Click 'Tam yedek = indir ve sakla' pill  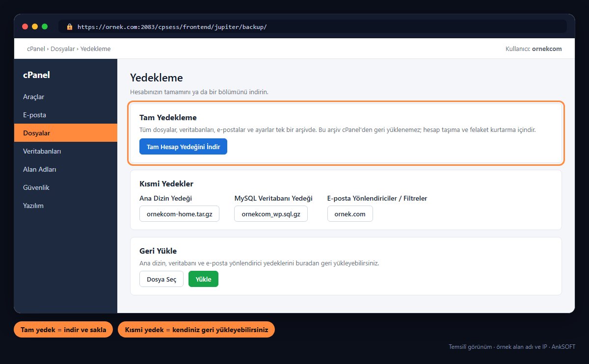tap(63, 330)
